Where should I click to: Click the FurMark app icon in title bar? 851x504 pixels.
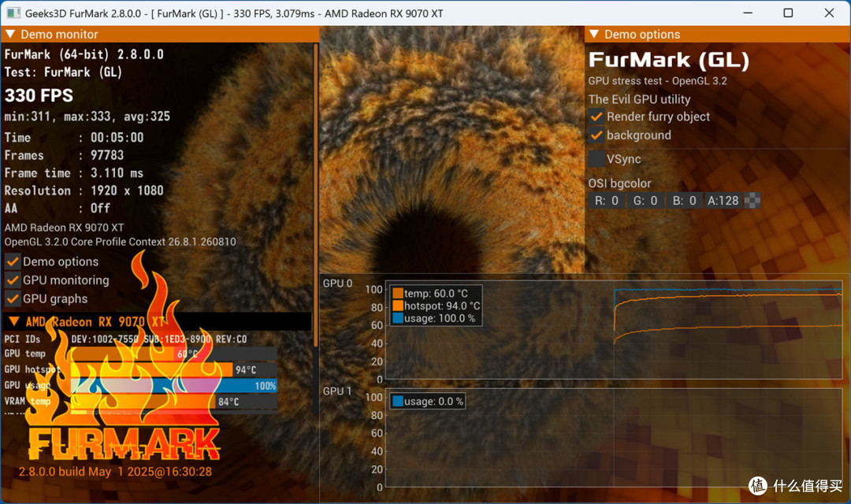[13, 13]
